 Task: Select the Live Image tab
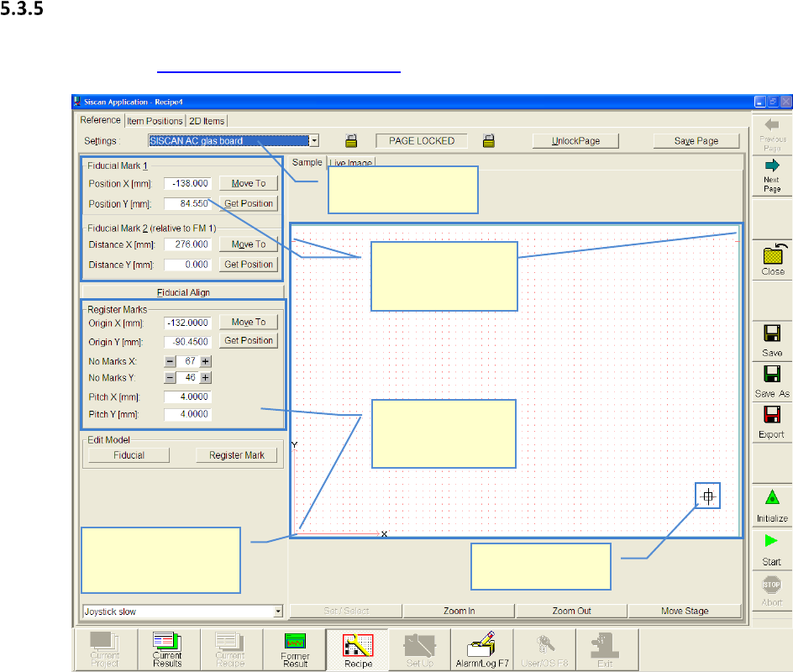(x=351, y=162)
